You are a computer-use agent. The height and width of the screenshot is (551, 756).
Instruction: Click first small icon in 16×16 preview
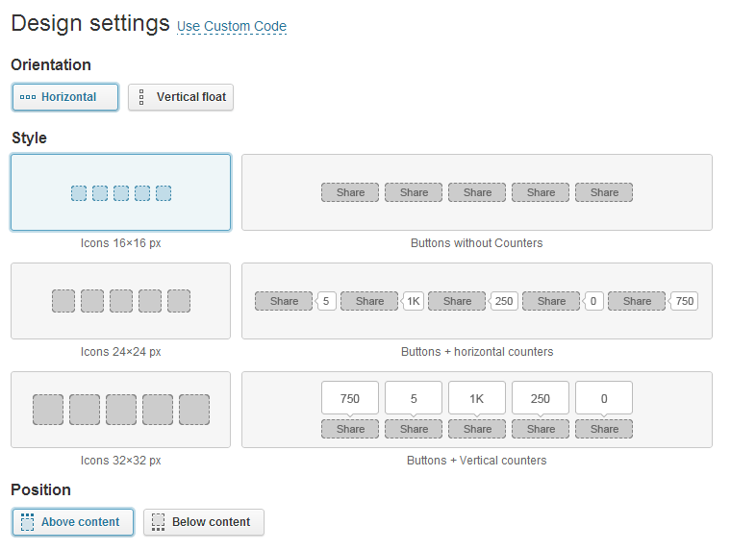[79, 193]
